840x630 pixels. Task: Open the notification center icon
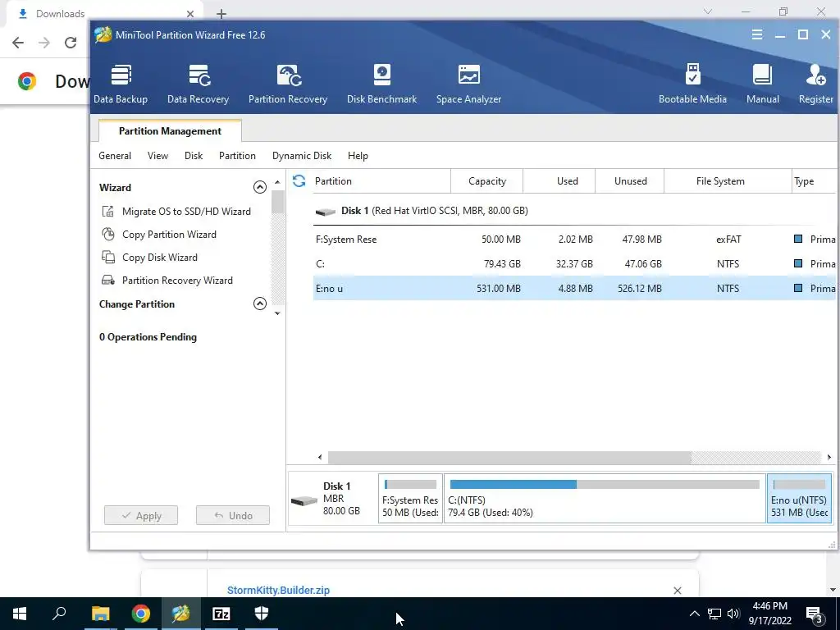tap(814, 614)
